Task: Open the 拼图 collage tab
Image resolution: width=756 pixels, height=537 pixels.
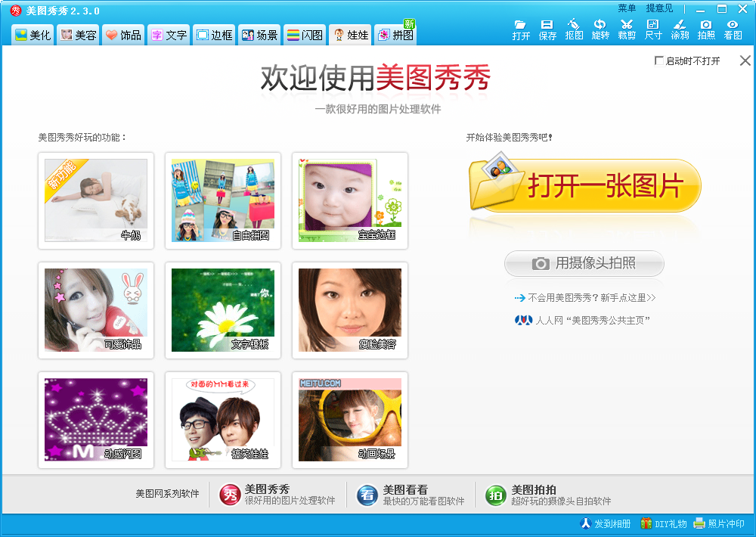Action: pos(395,35)
